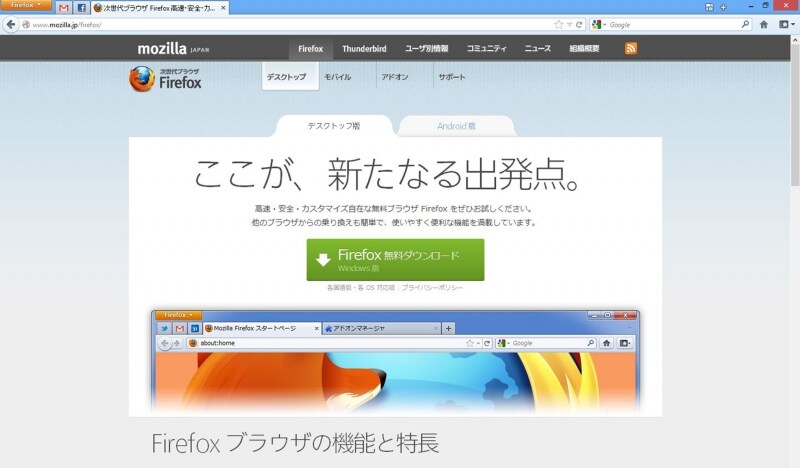Switch to the pinned Gmail tab
The width and height of the screenshot is (800, 468).
point(63,8)
